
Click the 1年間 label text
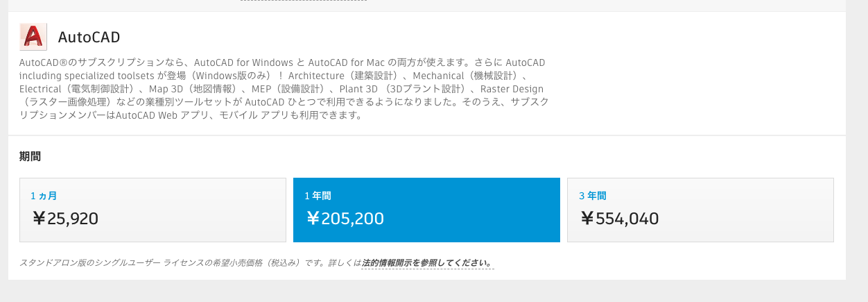click(318, 196)
